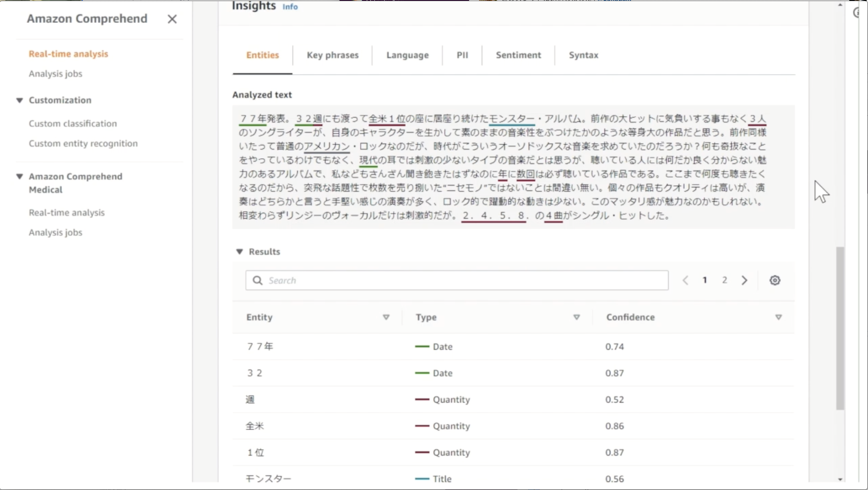Viewport: 868px width, 490px height.
Task: Sort by Type column arrow
Action: click(577, 317)
